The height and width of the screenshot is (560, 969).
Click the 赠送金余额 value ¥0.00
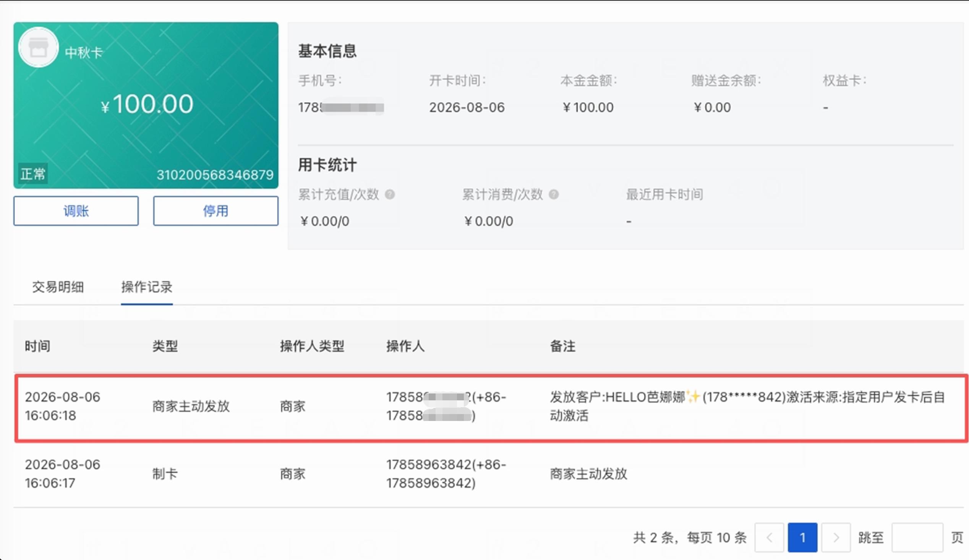[x=712, y=107]
